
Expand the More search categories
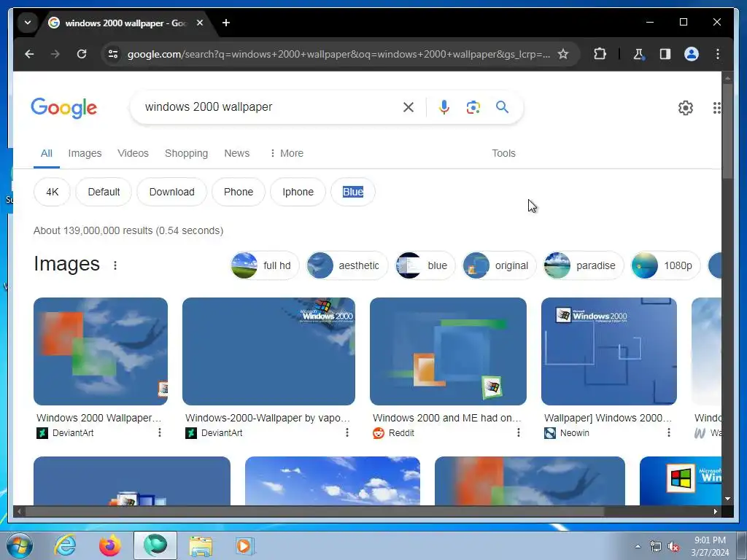click(286, 153)
